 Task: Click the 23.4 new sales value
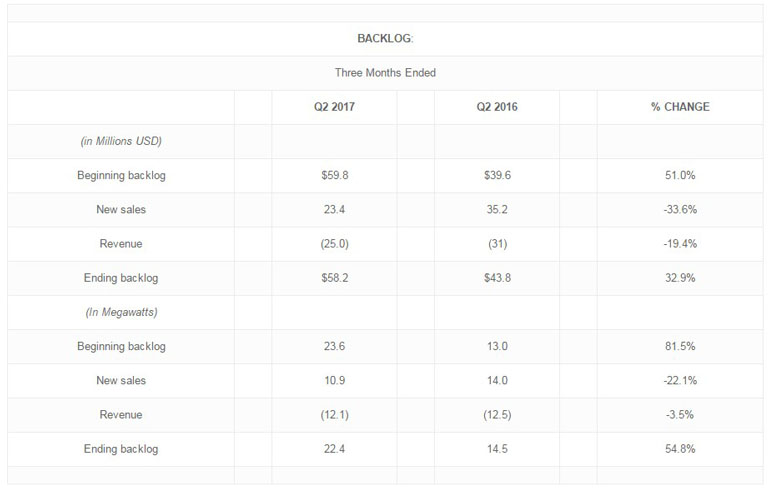(x=334, y=209)
